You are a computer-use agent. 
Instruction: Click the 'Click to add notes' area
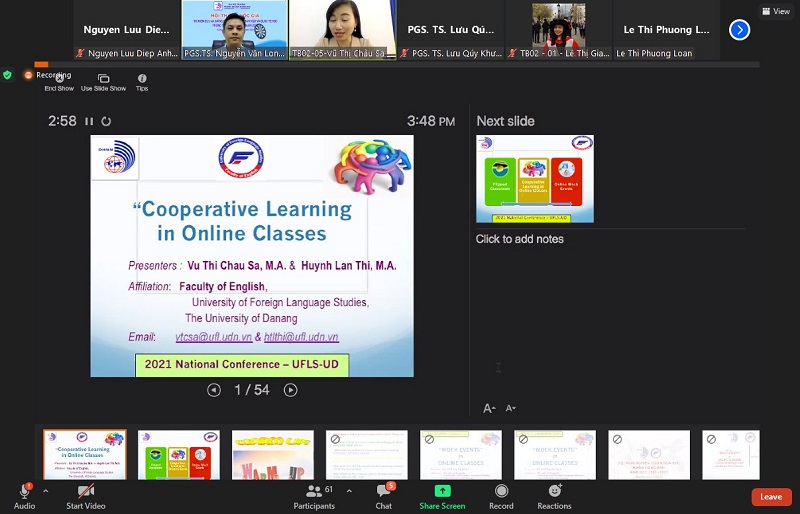click(520, 239)
